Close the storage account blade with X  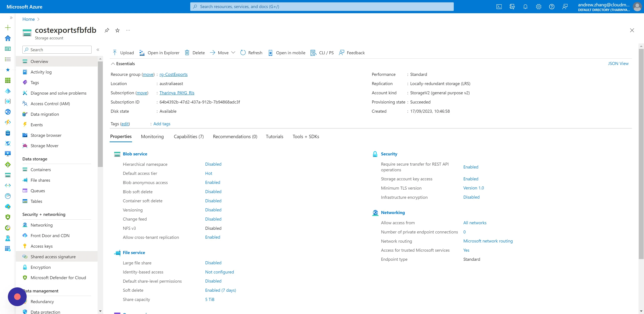(632, 30)
